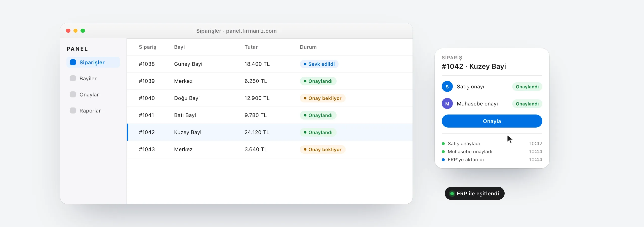Viewport: 644px width, 227px height.
Task: Sort by the Tutar column header
Action: (x=251, y=47)
